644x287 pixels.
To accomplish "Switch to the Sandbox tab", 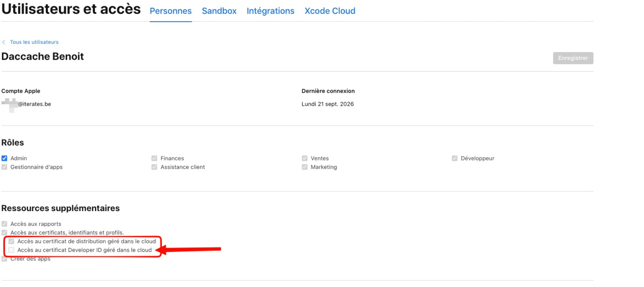I will coord(219,11).
